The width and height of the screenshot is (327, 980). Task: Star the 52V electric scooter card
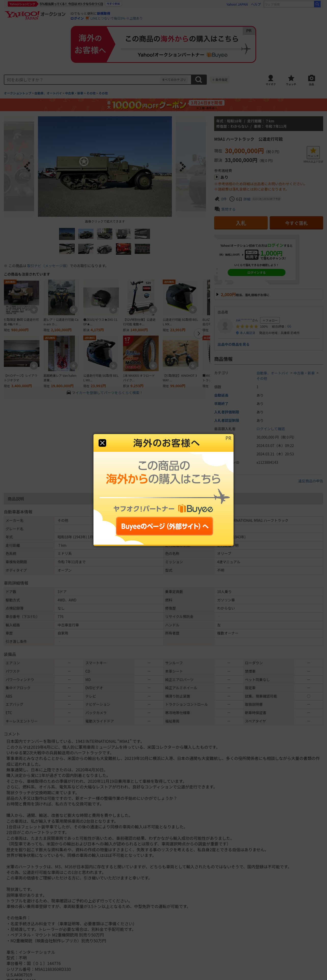(x=153, y=310)
